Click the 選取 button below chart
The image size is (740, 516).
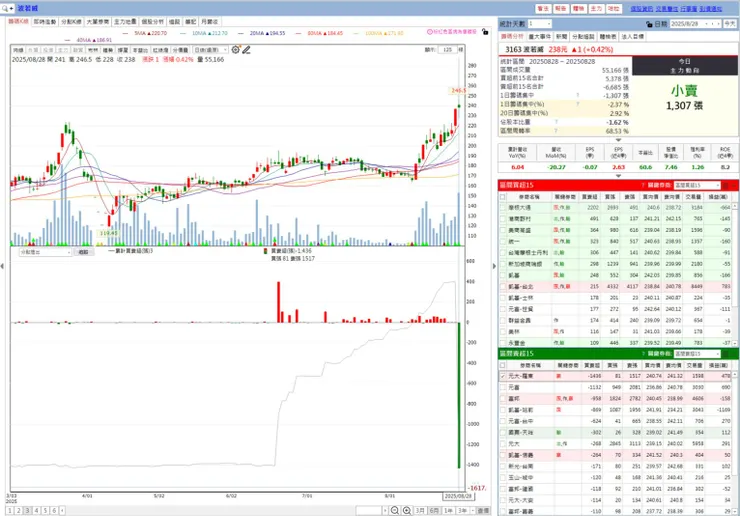[84, 252]
